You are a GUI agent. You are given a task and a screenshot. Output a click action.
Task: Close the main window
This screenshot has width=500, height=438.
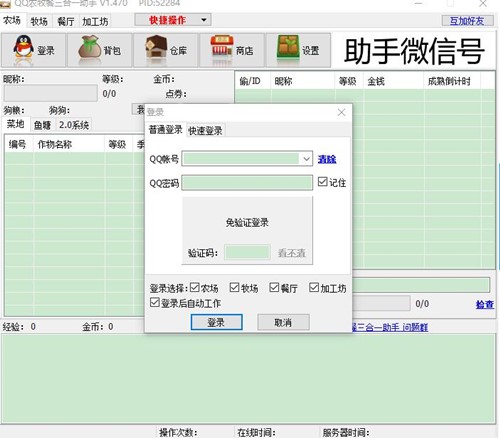pos(483,4)
